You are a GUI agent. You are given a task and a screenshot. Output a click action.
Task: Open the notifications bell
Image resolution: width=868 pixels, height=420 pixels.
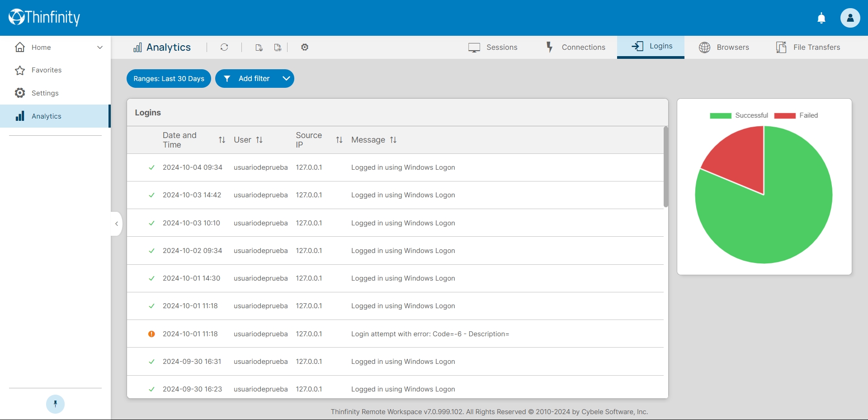point(821,18)
